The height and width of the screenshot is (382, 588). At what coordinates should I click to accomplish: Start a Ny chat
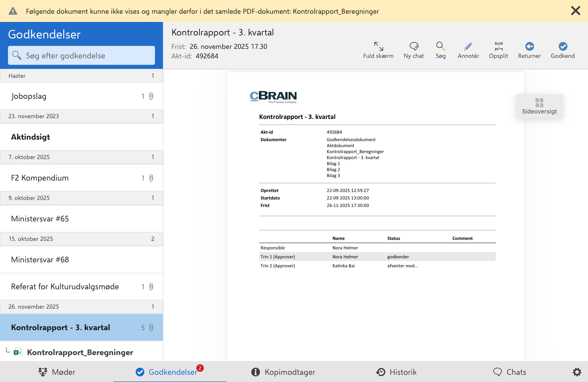pyautogui.click(x=414, y=50)
